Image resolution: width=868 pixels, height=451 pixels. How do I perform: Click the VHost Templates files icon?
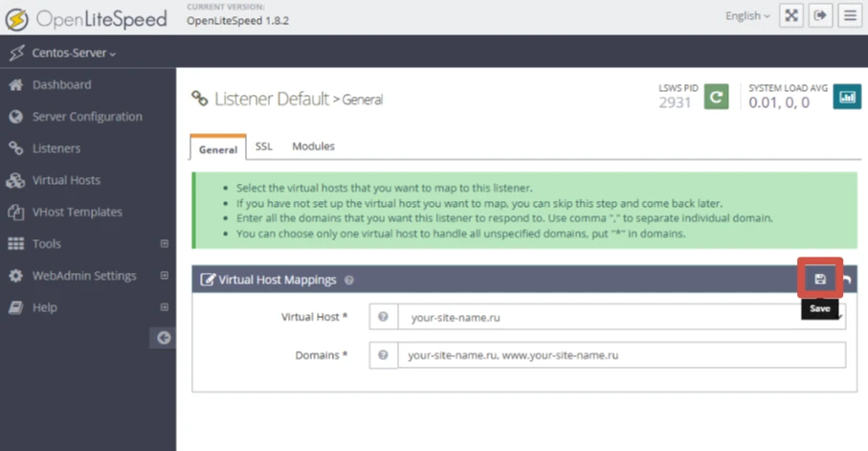point(16,212)
